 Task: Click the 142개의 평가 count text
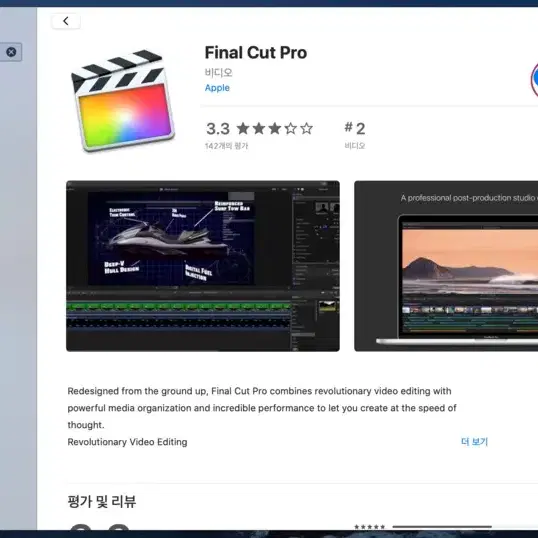[x=226, y=146]
